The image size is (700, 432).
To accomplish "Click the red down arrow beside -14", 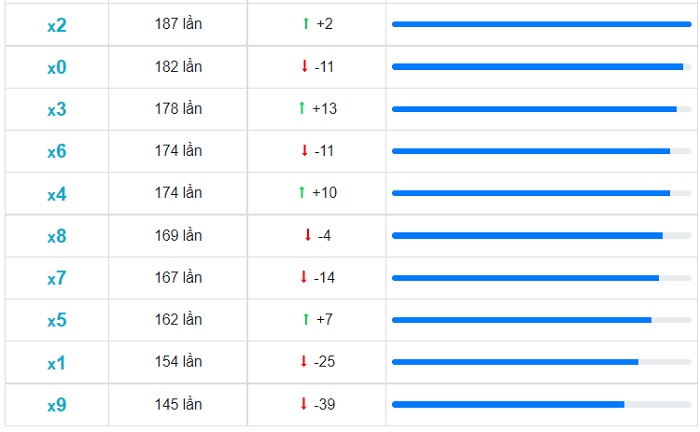I will pos(304,277).
